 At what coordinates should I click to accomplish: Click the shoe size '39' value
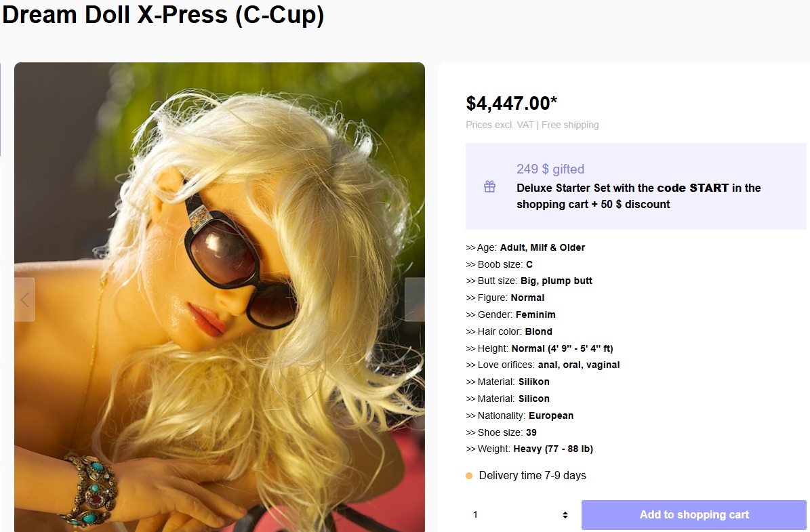[x=531, y=433]
